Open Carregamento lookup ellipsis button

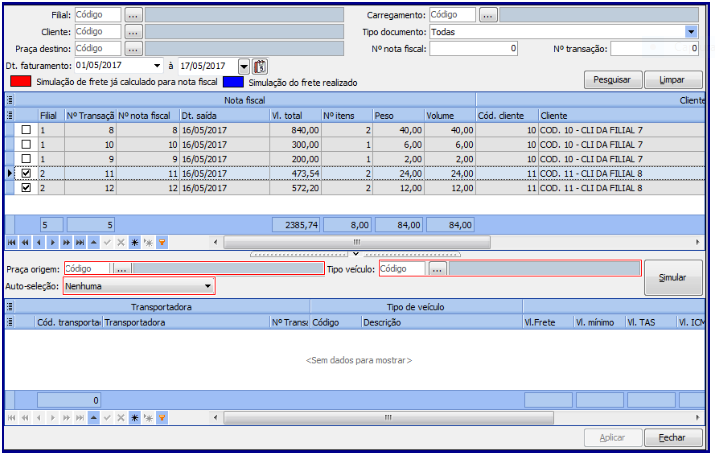click(487, 15)
